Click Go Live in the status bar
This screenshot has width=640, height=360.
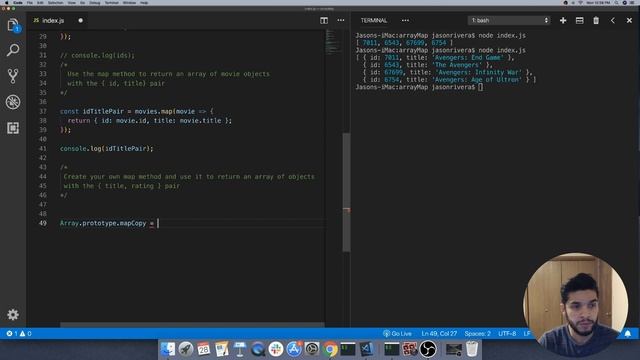pyautogui.click(x=397, y=334)
